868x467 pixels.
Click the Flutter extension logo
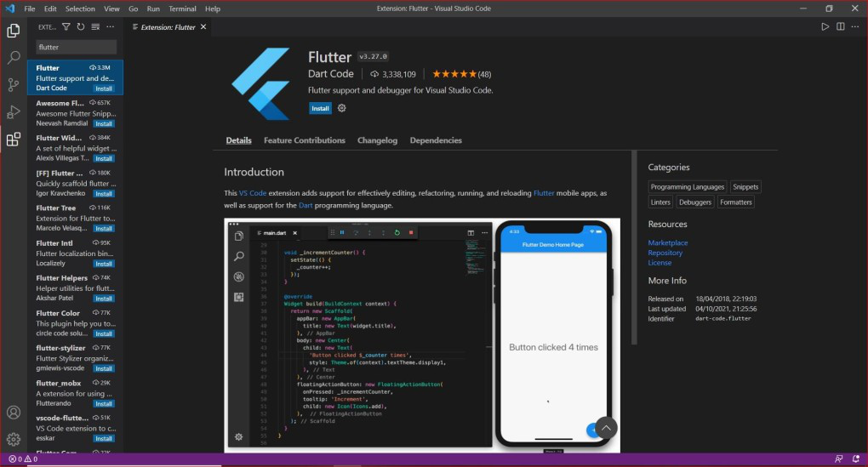pyautogui.click(x=260, y=83)
